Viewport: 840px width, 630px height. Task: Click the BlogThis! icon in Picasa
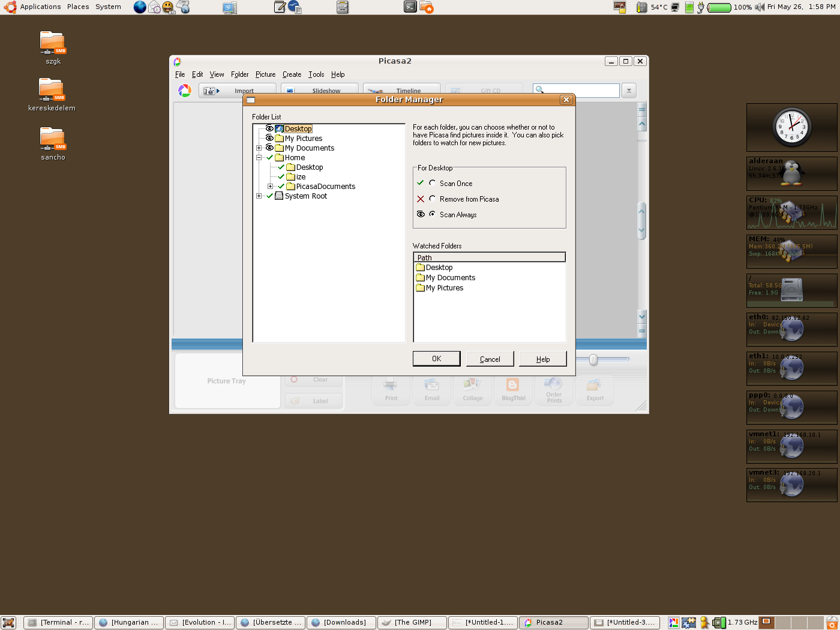[514, 389]
